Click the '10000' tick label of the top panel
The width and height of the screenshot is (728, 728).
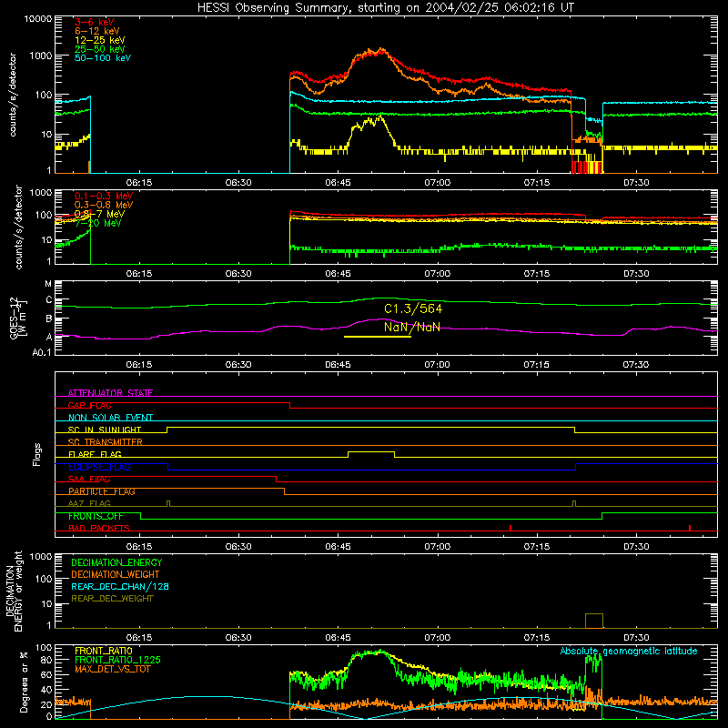pos(38,19)
